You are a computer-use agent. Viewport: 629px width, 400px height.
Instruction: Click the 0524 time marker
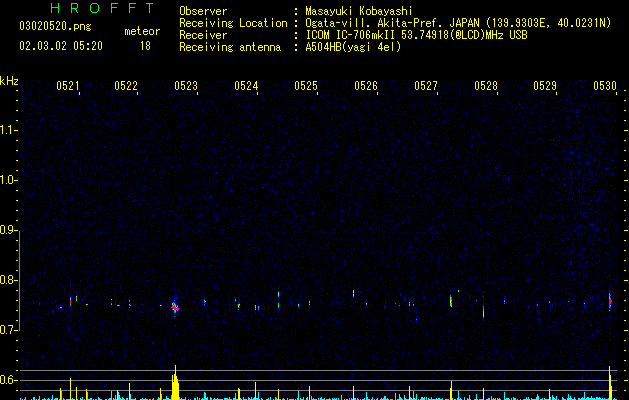pos(246,86)
